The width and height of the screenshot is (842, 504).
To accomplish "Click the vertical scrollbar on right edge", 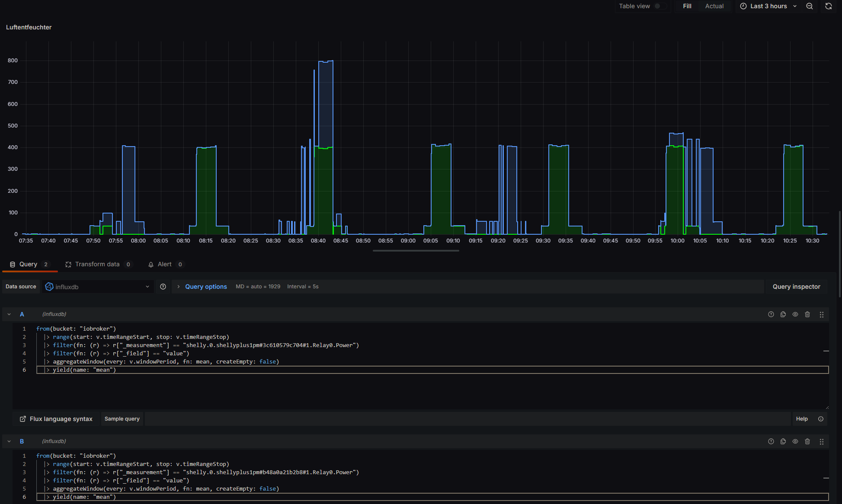I will click(x=840, y=254).
